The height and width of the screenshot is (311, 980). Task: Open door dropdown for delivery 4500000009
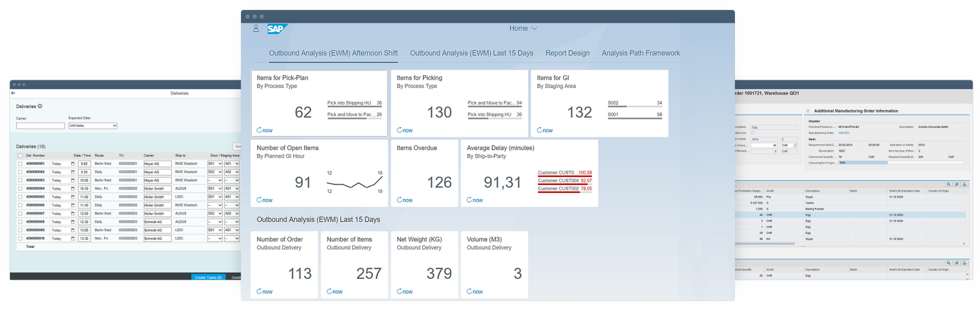coord(215,230)
